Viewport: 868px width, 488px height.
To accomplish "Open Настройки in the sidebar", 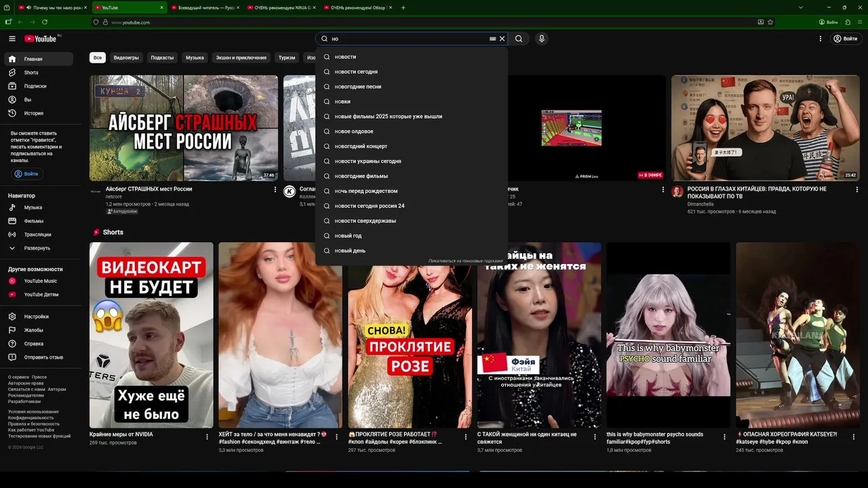I will point(38,317).
